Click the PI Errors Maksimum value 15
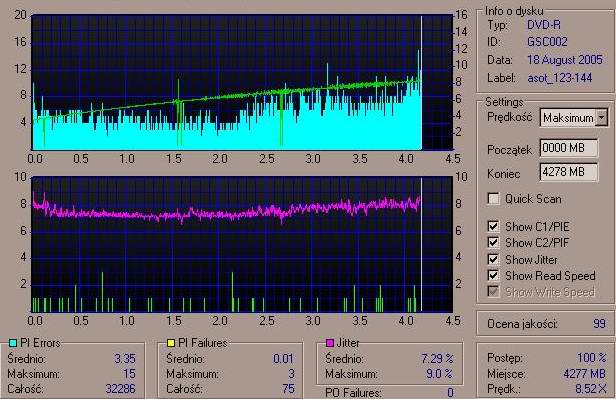 coord(129,373)
